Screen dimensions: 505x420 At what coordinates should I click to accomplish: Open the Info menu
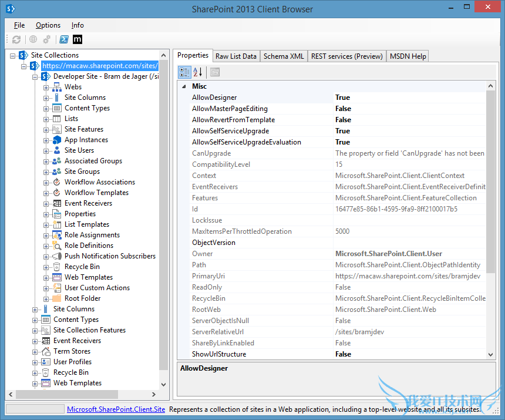[x=78, y=25]
